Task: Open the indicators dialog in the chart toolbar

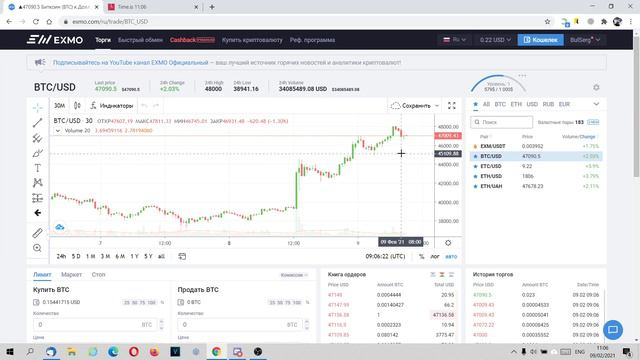Action: point(112,106)
